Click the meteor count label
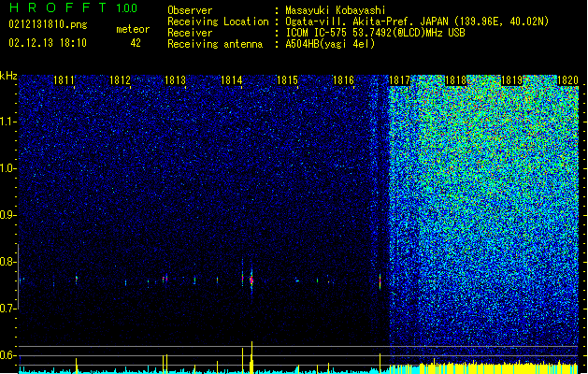The width and height of the screenshot is (588, 374). click(133, 29)
